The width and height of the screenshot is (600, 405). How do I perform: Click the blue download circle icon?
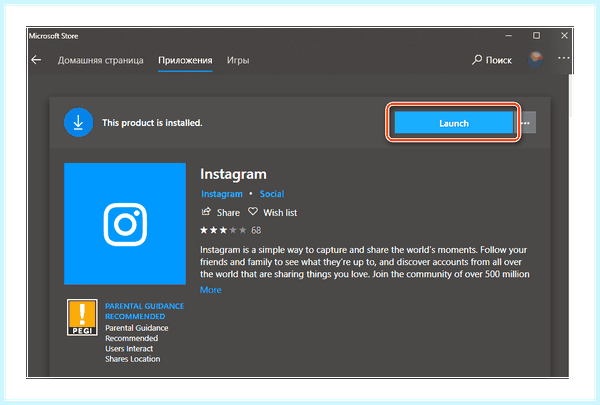click(78, 122)
